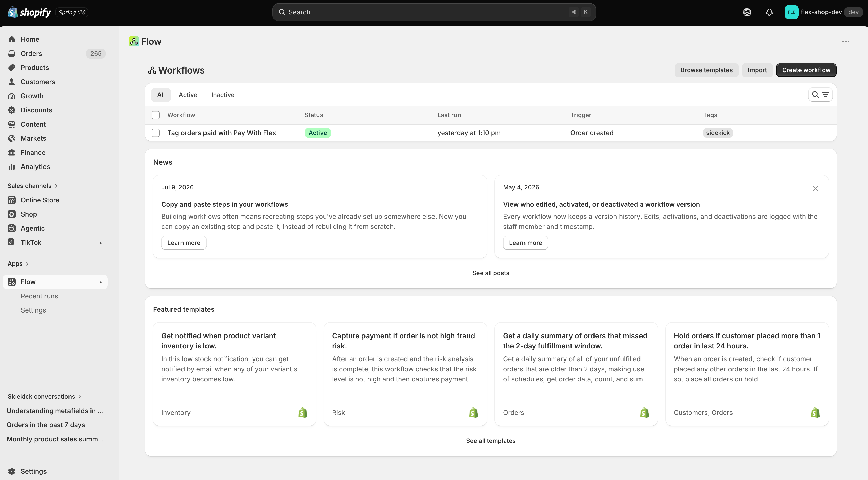Image resolution: width=868 pixels, height=480 pixels.
Task: Check the Tag orders paid with Pay With Flex row
Action: tap(156, 133)
